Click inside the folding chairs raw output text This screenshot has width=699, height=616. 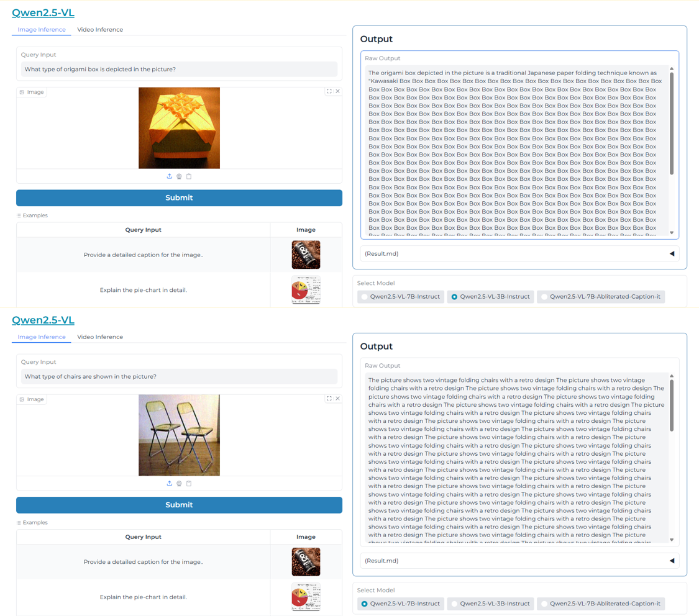coord(516,458)
